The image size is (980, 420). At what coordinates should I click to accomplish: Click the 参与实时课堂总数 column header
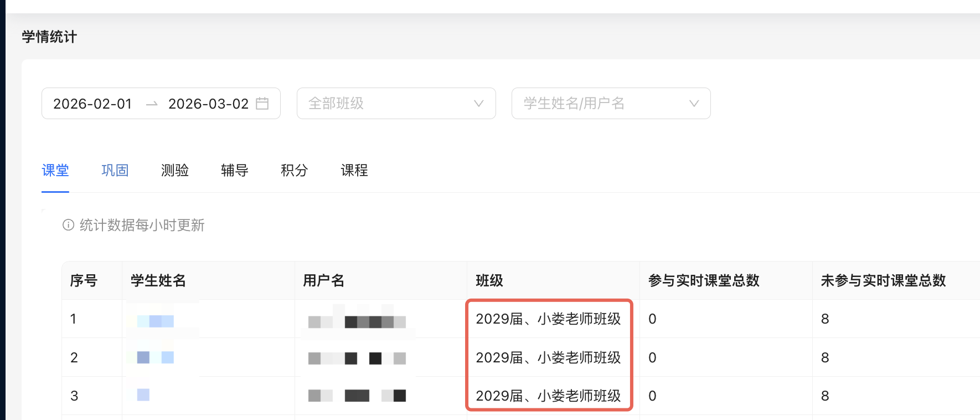click(704, 280)
